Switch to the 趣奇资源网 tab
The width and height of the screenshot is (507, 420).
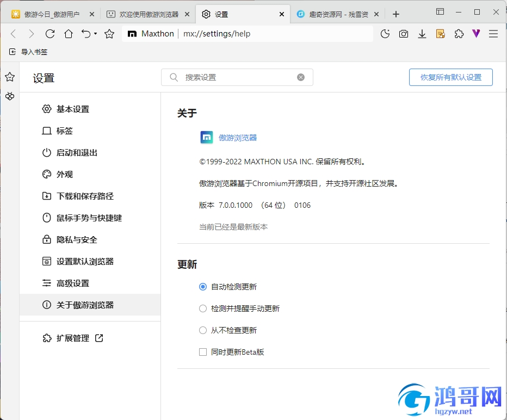tap(338, 14)
